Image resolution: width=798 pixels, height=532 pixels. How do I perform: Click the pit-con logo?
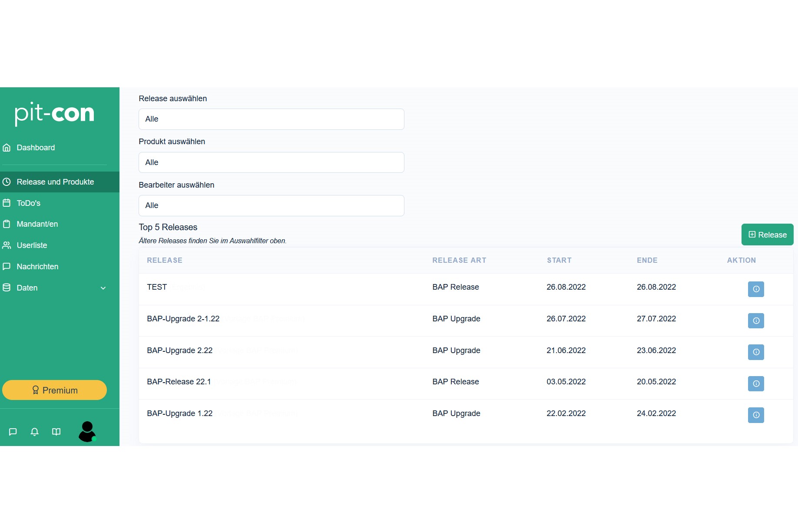tap(54, 114)
